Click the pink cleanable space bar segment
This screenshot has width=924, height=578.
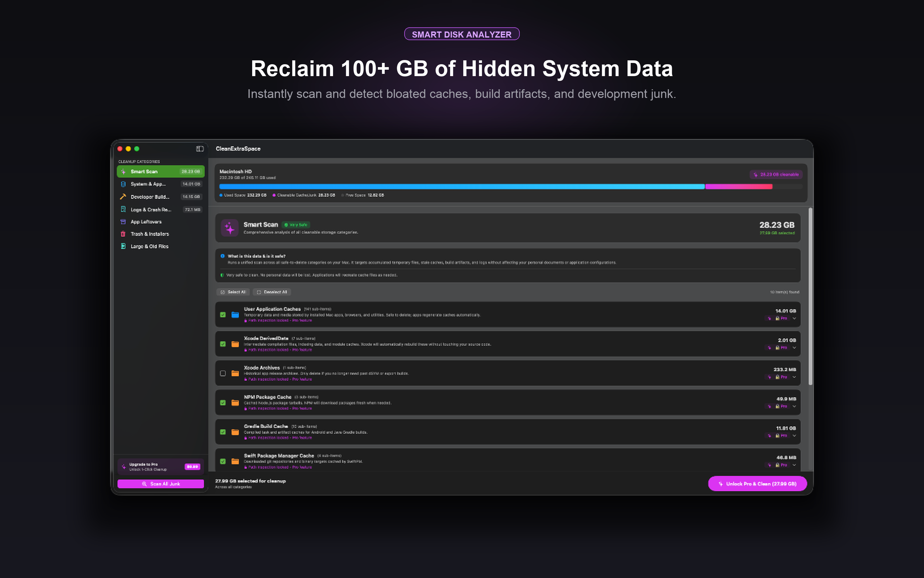[x=739, y=187]
